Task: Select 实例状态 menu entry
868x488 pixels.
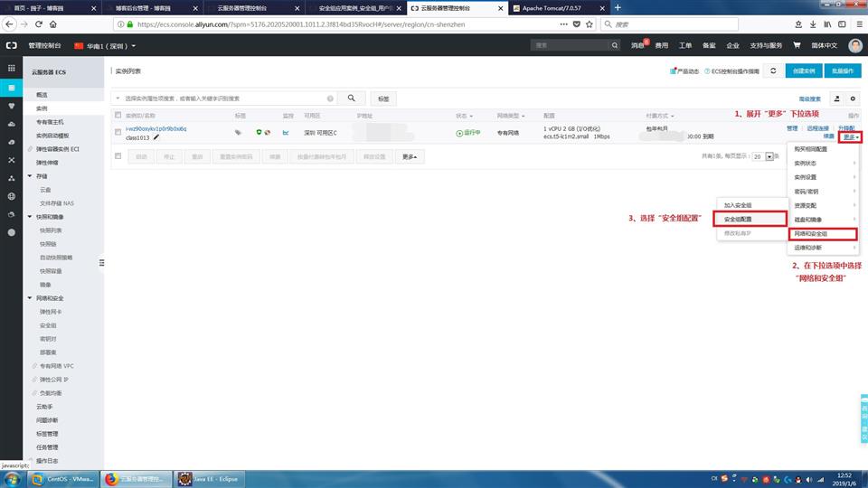Action: (x=823, y=164)
